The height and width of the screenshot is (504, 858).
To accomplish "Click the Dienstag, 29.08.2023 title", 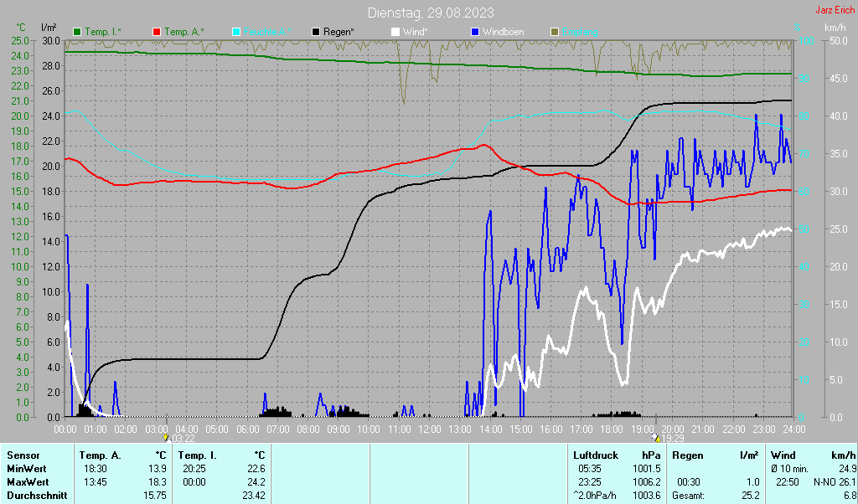I will click(431, 13).
